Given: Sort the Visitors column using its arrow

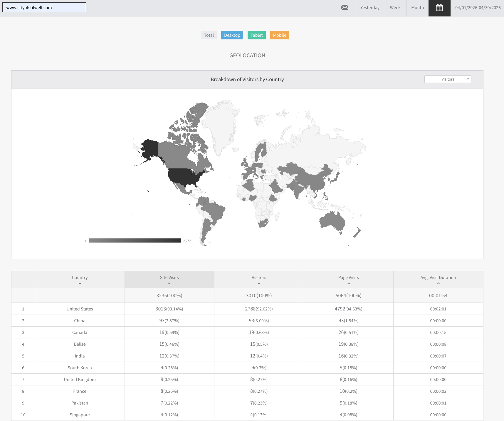Looking at the screenshot, I should coord(259,284).
